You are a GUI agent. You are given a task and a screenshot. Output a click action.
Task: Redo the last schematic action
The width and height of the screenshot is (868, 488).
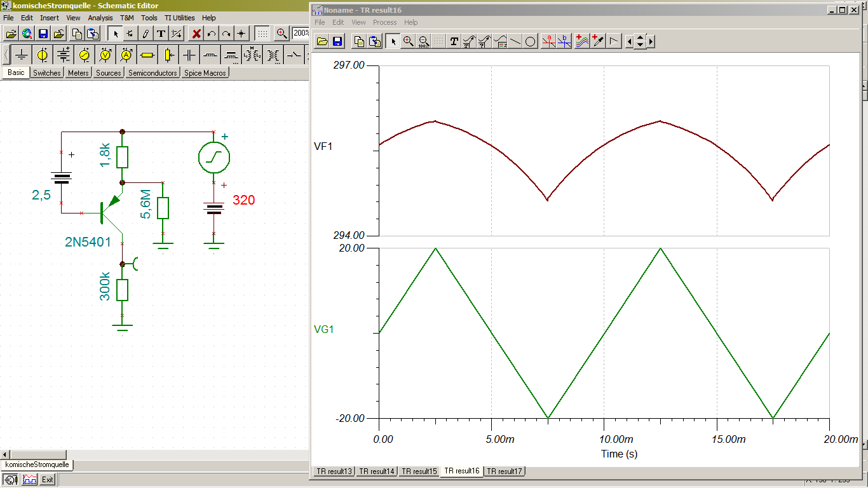(226, 34)
